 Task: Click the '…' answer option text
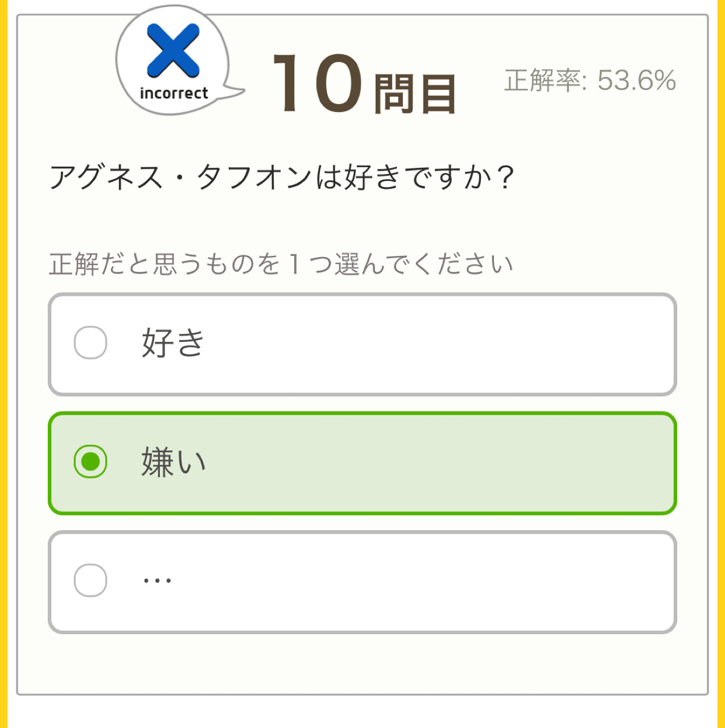157,581
